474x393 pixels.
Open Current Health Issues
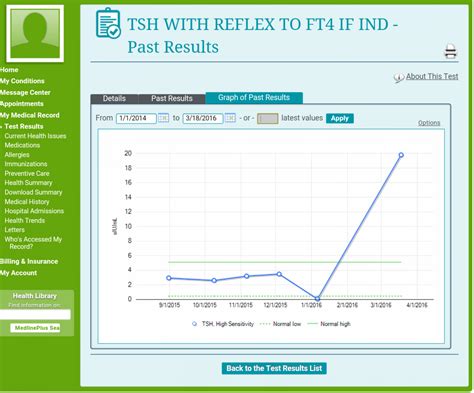pyautogui.click(x=35, y=136)
